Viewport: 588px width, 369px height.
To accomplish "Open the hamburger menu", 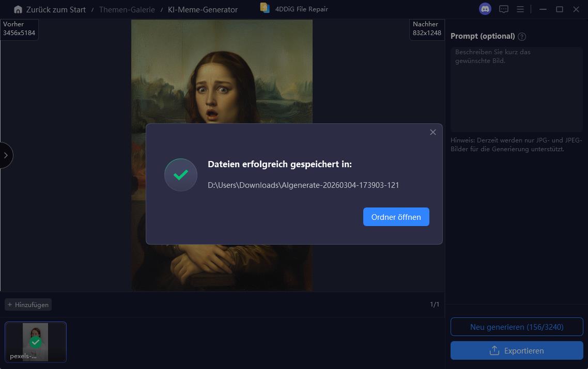I will click(x=520, y=9).
